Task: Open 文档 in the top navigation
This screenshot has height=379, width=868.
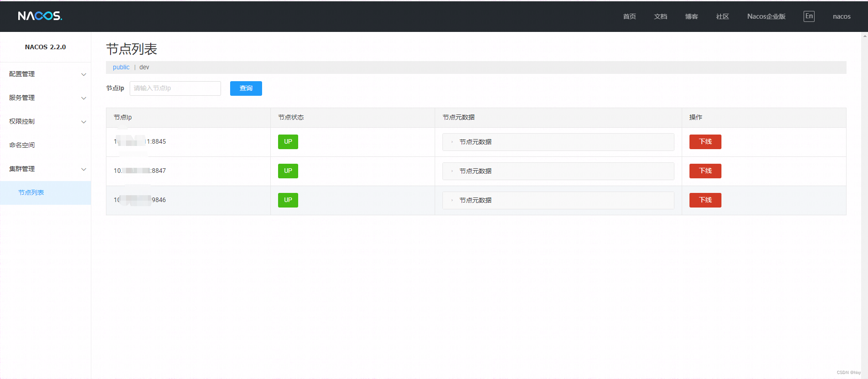Action: (660, 16)
